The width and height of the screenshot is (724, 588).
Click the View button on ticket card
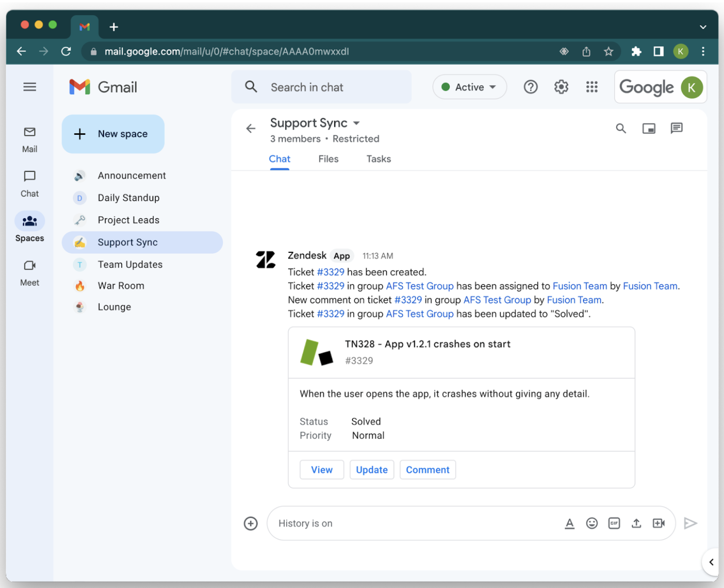(322, 470)
